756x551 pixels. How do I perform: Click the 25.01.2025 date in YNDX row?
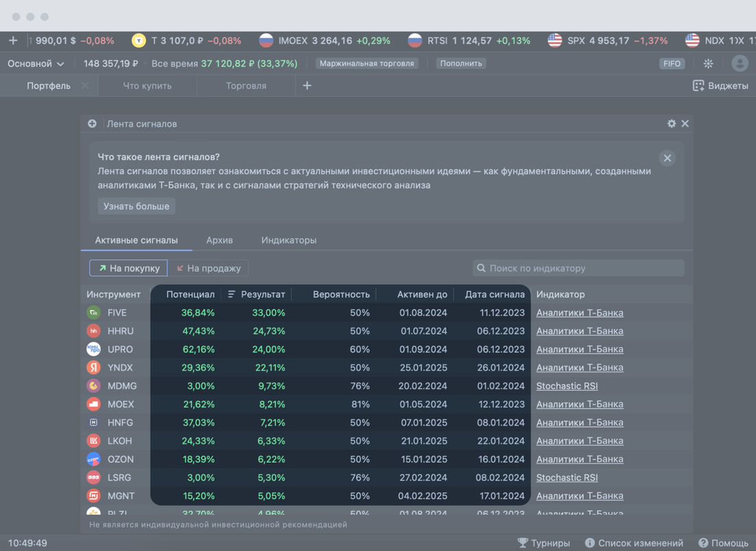tap(424, 368)
